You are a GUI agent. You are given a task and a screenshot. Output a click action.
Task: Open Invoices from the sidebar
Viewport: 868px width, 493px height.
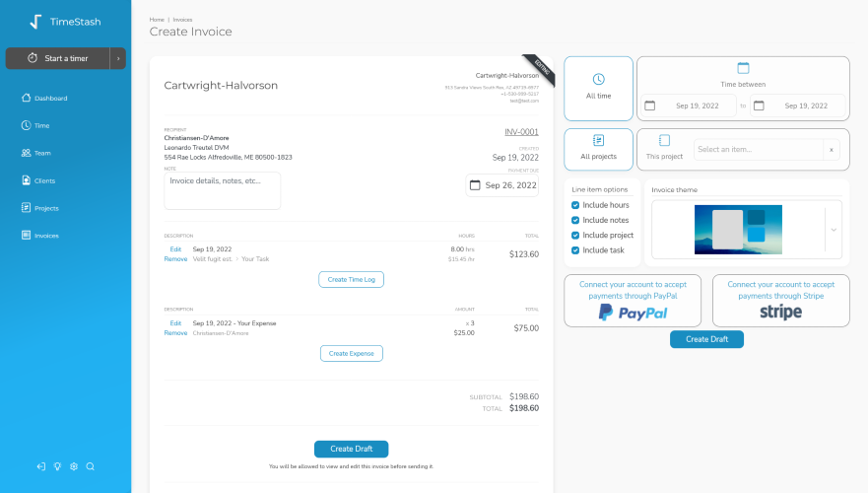coord(39,236)
